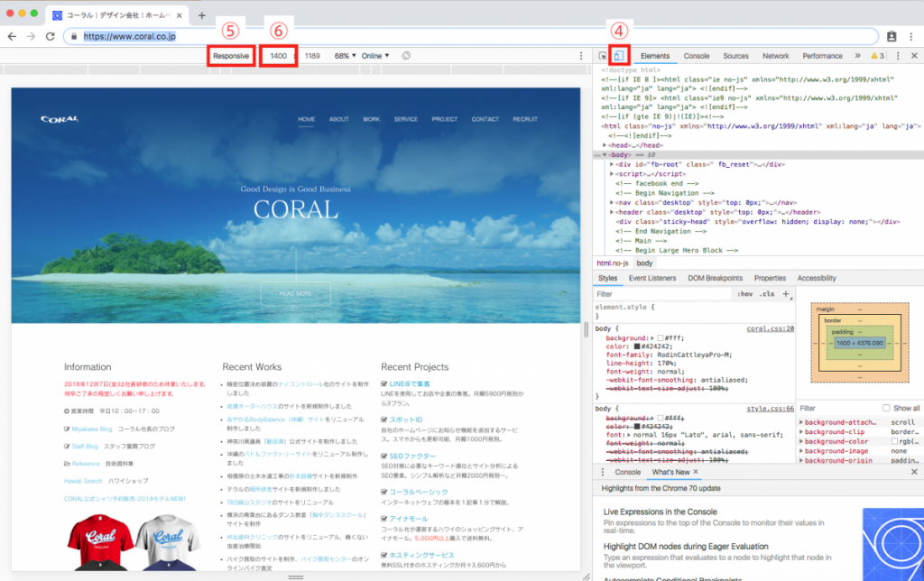Click the #fff background color swatch
The height and width of the screenshot is (581, 924).
661,338
